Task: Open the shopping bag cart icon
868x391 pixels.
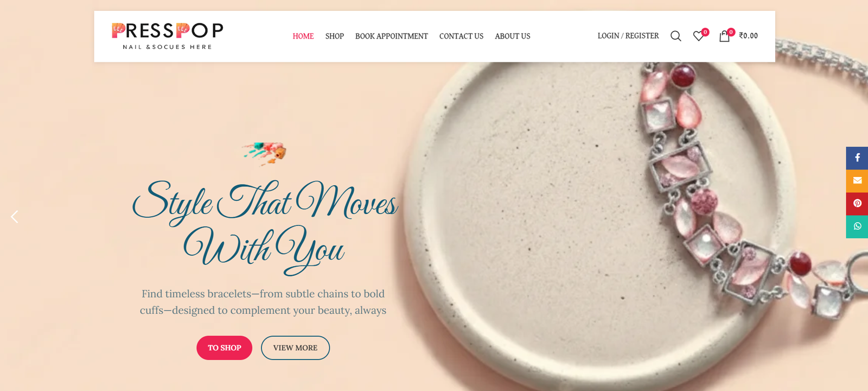Action: [x=724, y=36]
